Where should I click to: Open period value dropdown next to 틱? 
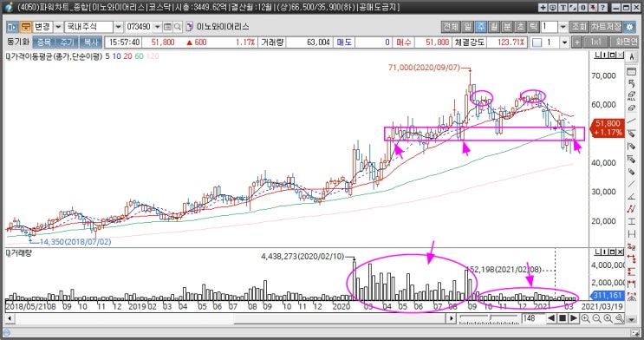tap(563, 27)
